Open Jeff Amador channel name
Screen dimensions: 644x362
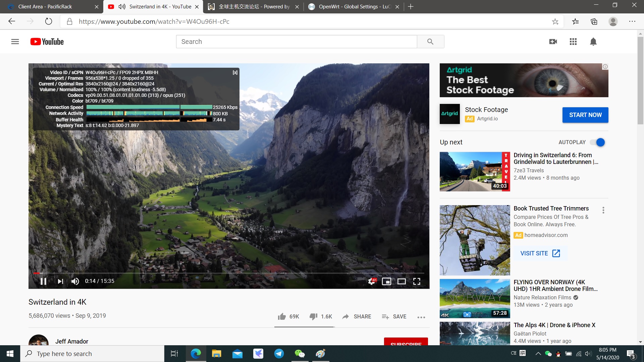pos(72,341)
